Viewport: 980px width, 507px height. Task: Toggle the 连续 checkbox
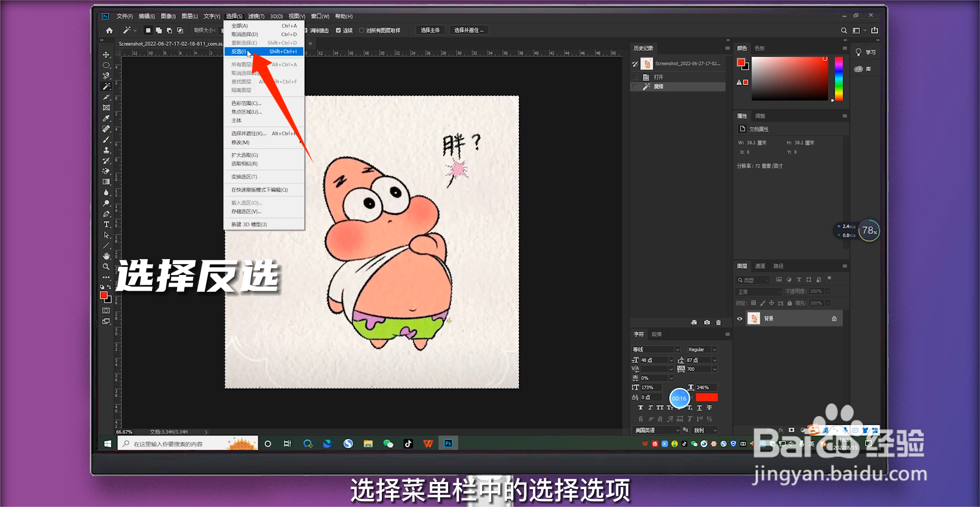click(338, 31)
